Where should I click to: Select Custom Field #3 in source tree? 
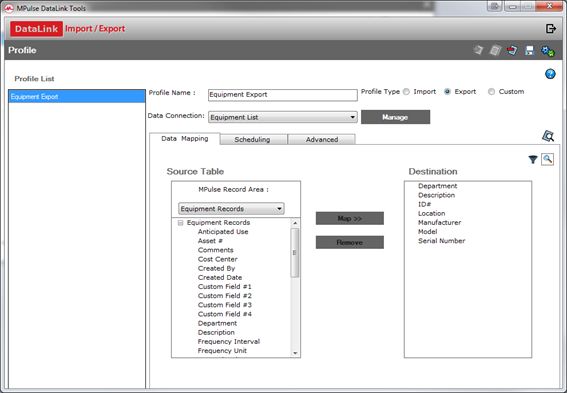(225, 305)
